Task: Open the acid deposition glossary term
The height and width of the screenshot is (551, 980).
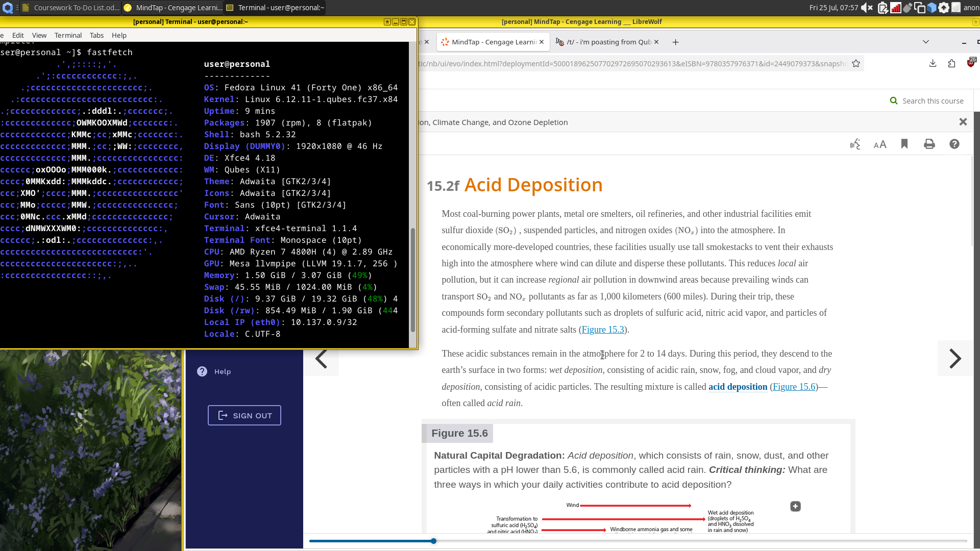Action: 738,387
